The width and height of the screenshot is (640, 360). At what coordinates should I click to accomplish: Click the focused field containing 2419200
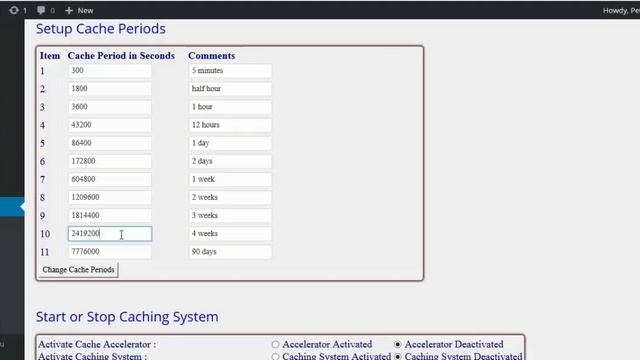(110, 233)
